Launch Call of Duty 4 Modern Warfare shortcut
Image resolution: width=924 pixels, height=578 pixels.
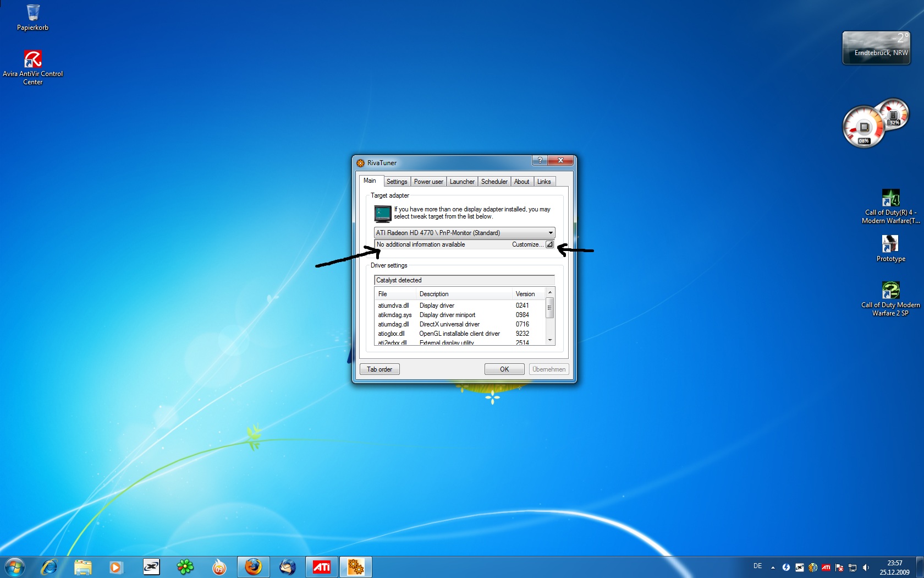click(x=890, y=206)
